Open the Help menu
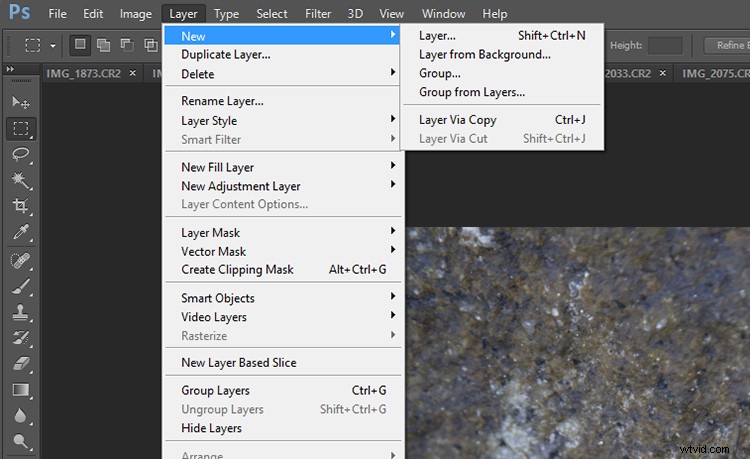The image size is (750, 459). point(495,14)
